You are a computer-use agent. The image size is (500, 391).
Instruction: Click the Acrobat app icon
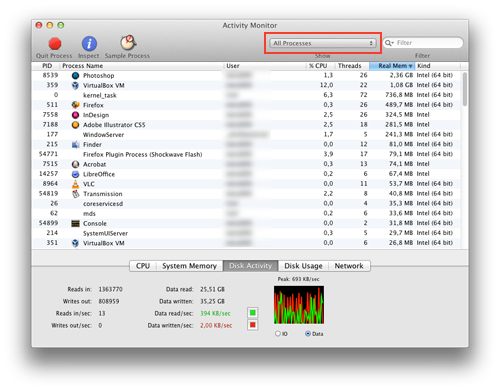(x=76, y=164)
